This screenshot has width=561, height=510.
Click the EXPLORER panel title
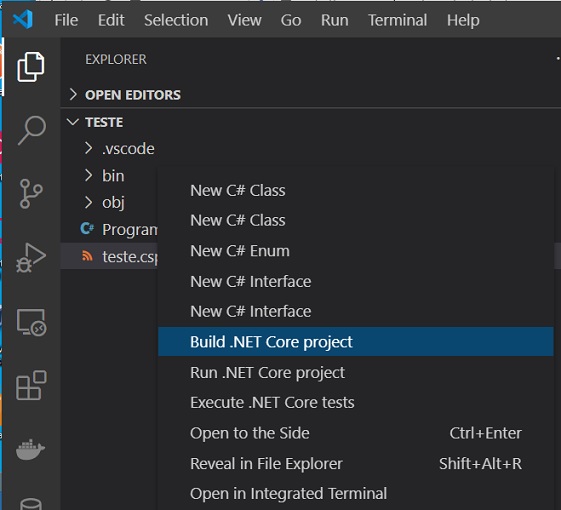[116, 59]
